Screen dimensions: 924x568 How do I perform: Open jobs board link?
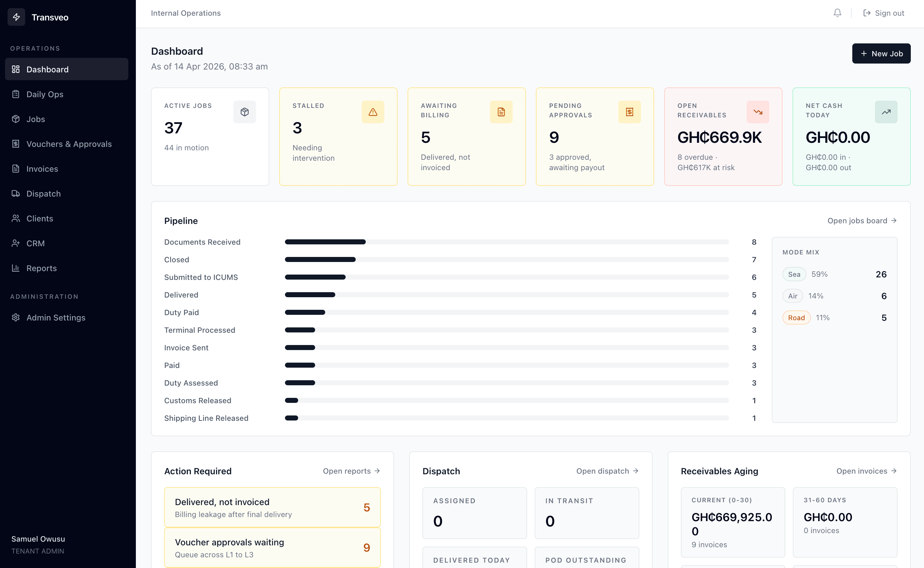click(x=862, y=220)
